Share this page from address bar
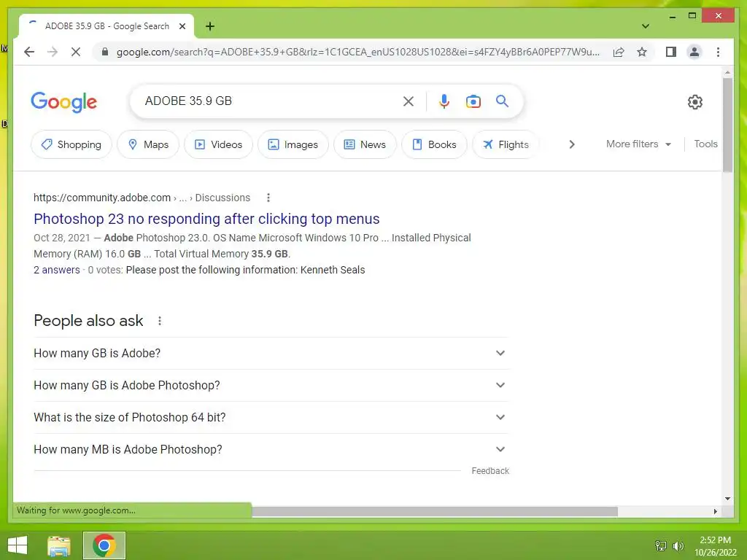The width and height of the screenshot is (747, 560). click(x=619, y=52)
